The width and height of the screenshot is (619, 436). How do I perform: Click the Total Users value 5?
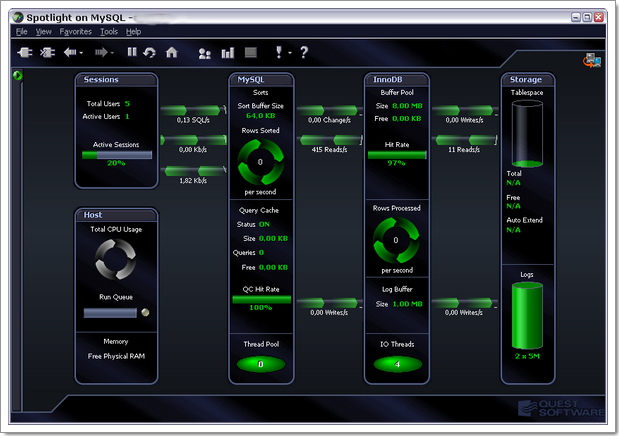127,104
